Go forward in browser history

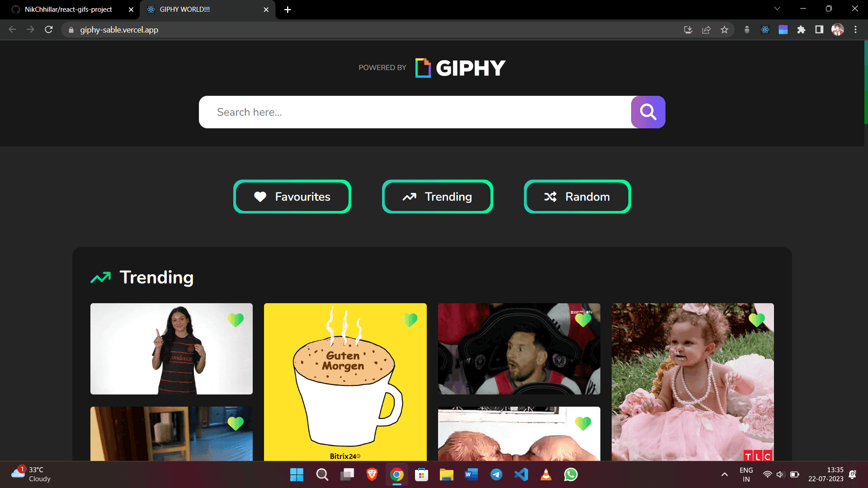30,30
